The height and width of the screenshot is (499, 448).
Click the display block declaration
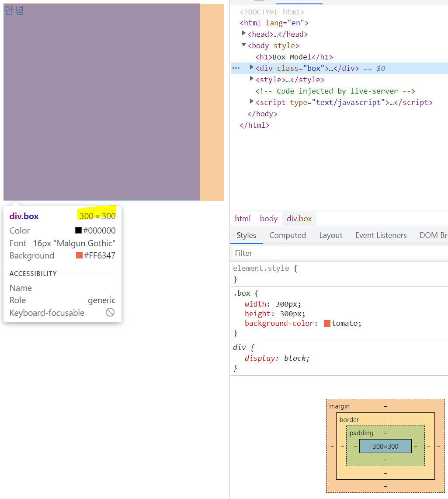coord(277,358)
